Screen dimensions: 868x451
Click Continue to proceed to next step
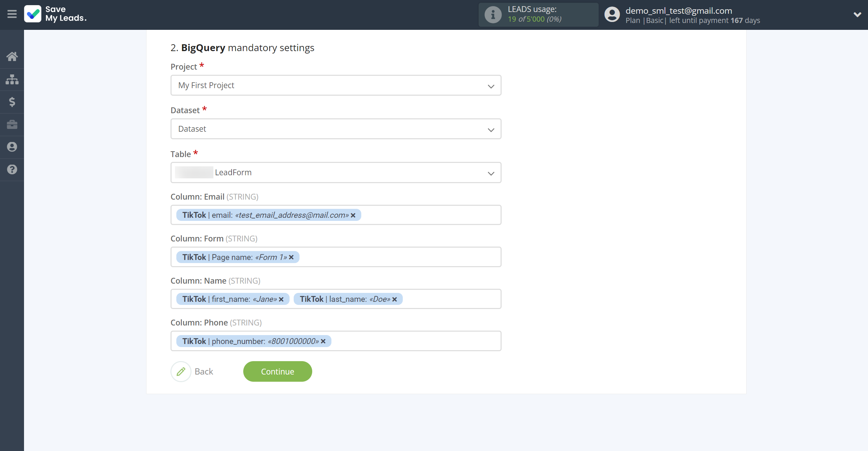(x=278, y=372)
